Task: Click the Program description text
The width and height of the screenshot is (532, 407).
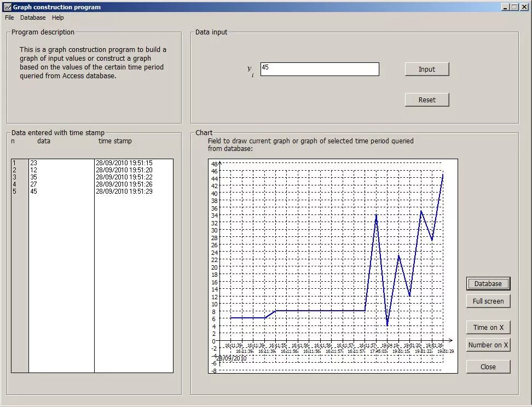Action: coord(93,62)
